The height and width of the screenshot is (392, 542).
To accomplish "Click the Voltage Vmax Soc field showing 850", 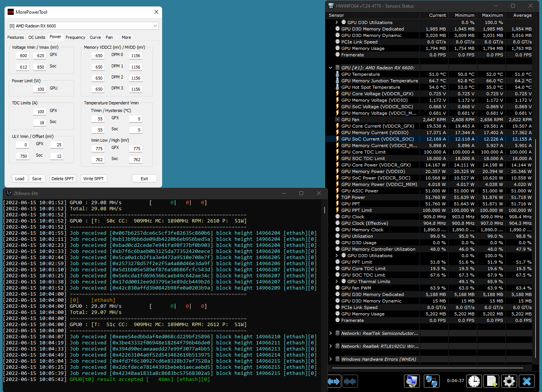I will coord(40,67).
